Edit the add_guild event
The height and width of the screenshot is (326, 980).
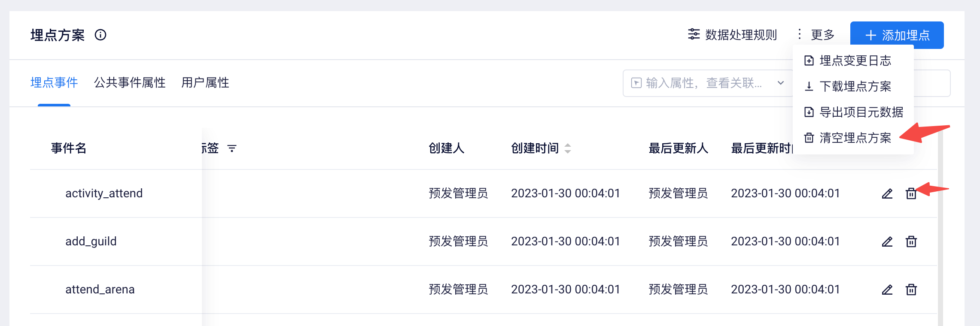887,241
